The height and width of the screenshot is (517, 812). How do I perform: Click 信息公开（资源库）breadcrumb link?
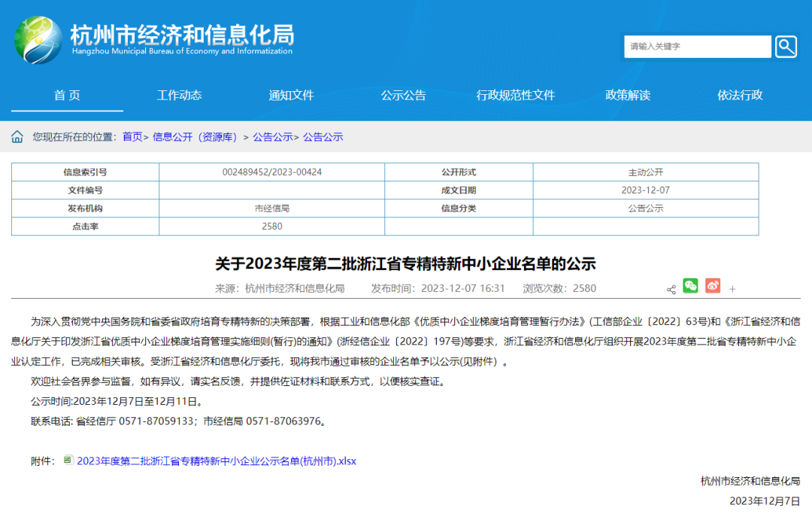[195, 137]
